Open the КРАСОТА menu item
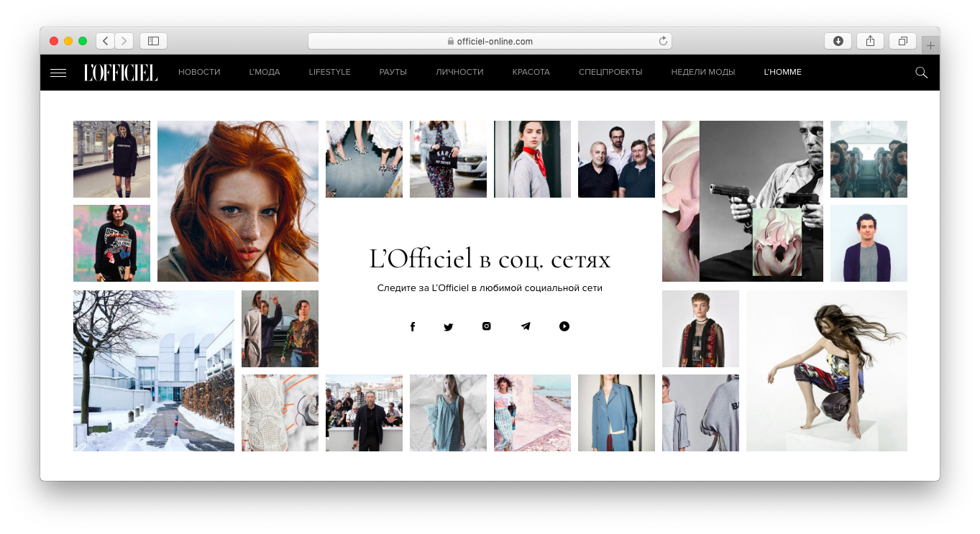 click(531, 73)
